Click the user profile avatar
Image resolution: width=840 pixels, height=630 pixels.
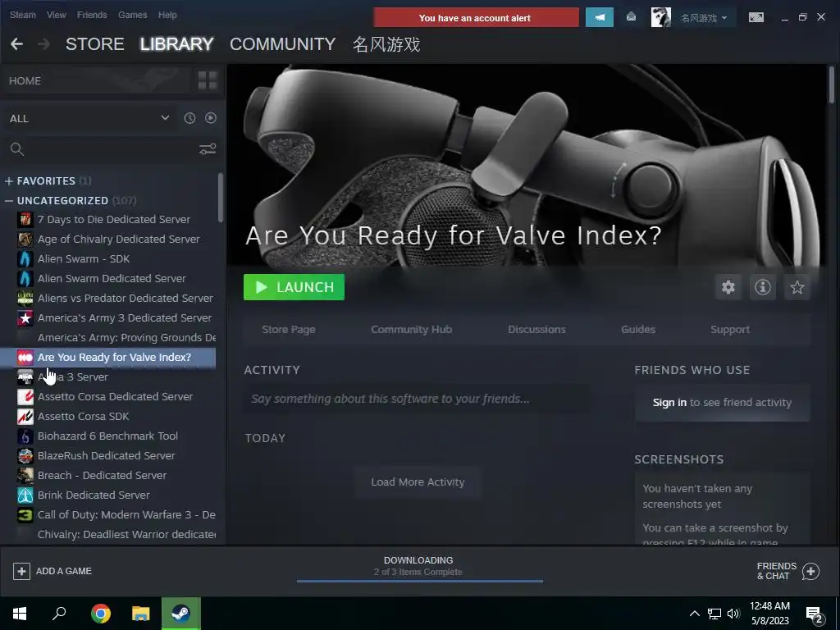[660, 18]
